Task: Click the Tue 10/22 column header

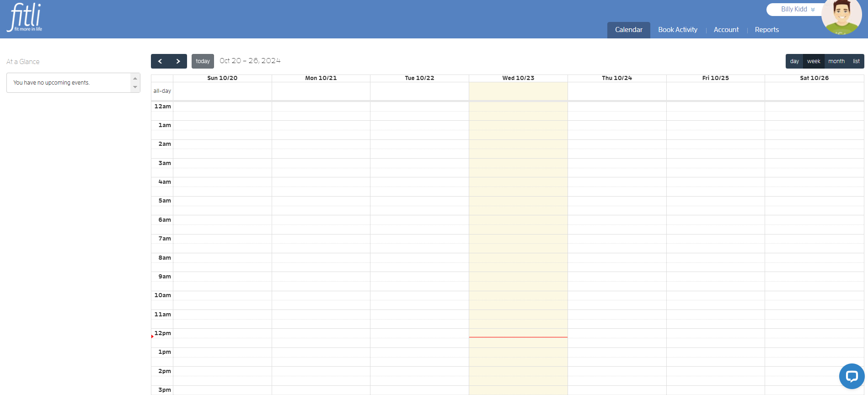Action: point(419,78)
